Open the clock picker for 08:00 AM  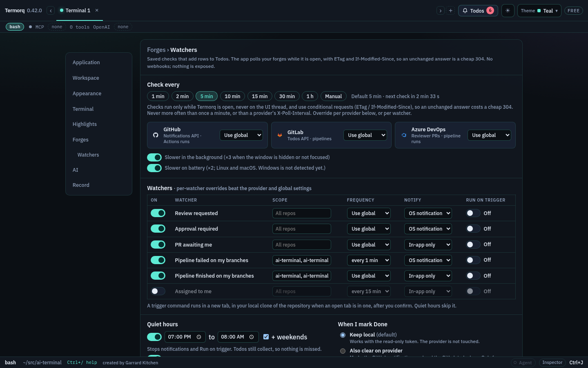click(x=252, y=337)
